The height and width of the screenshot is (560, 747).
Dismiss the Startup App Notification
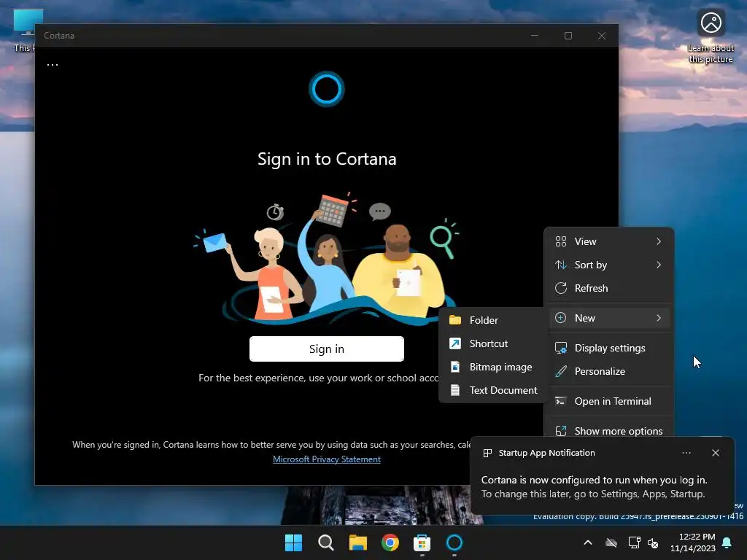[715, 453]
